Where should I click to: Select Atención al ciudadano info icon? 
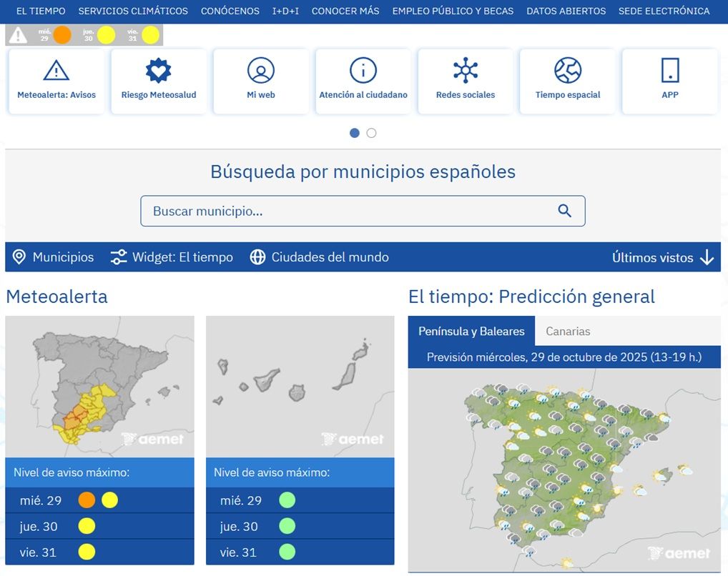[363, 71]
